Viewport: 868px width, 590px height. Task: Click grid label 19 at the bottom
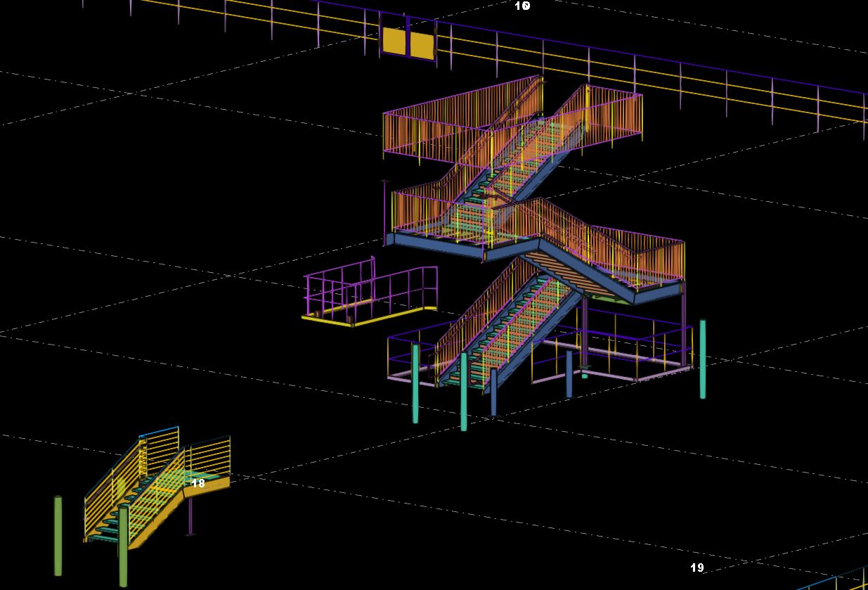pyautogui.click(x=697, y=567)
